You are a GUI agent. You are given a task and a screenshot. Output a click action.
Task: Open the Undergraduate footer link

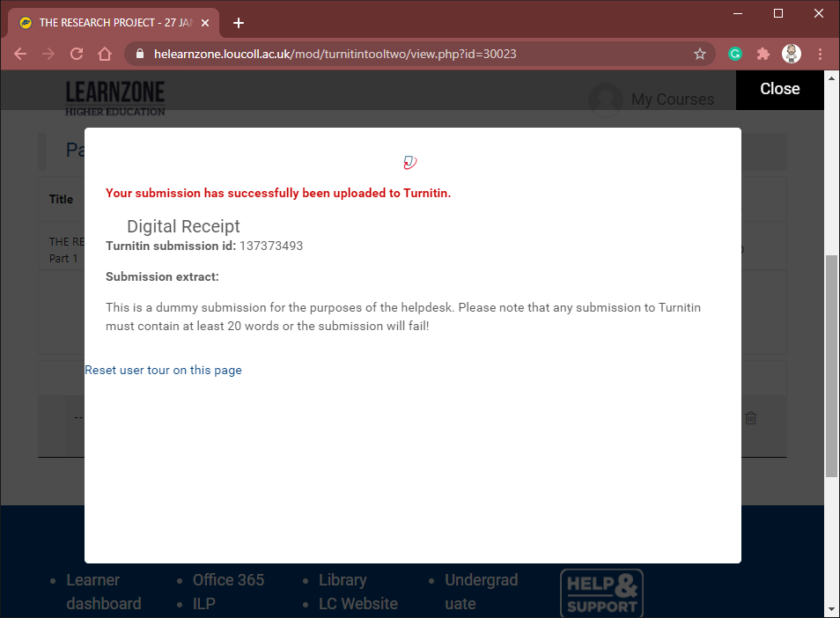[x=481, y=592]
